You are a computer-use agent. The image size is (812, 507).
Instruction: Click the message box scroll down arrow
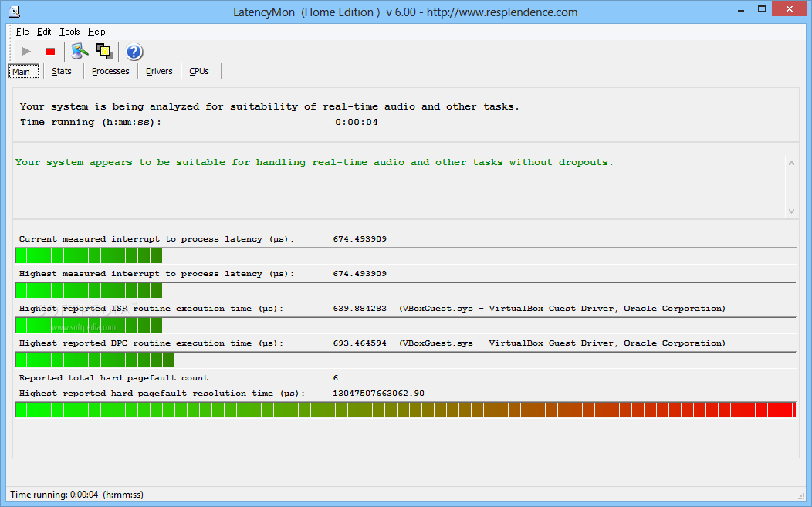coord(791,211)
